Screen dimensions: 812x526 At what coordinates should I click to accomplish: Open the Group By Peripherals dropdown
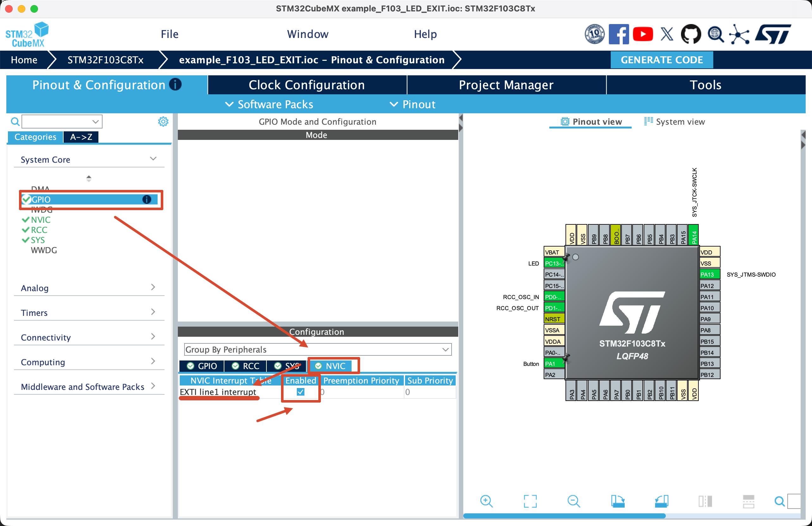coord(318,349)
